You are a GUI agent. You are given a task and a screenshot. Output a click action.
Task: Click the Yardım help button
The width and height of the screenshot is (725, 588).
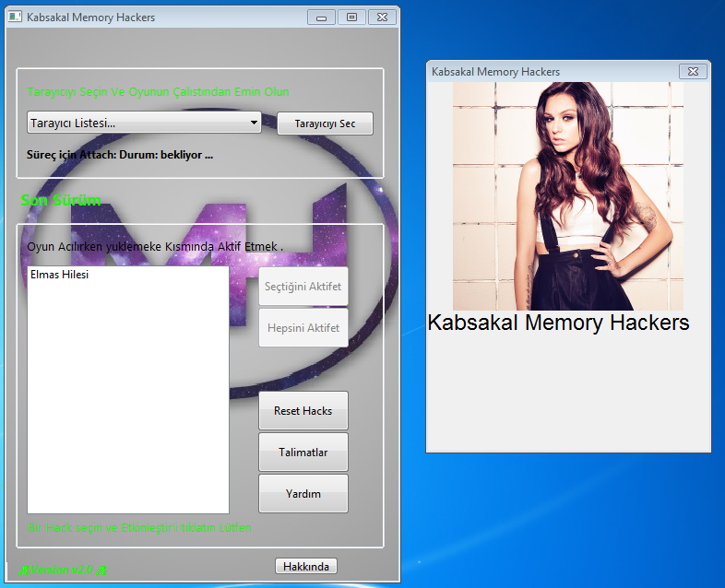click(x=303, y=494)
